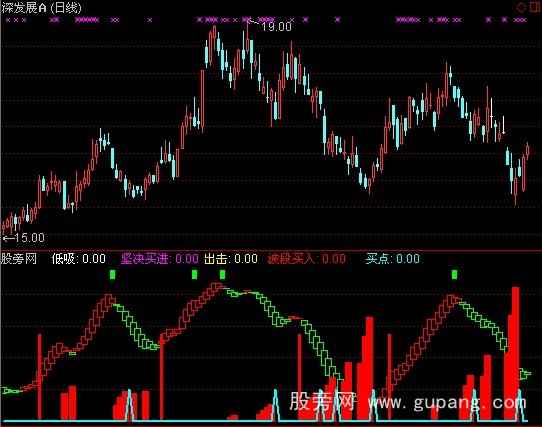Click the leftmost green signal marker in indicator panel
Viewport: 542px width, 427px height.
(x=112, y=275)
